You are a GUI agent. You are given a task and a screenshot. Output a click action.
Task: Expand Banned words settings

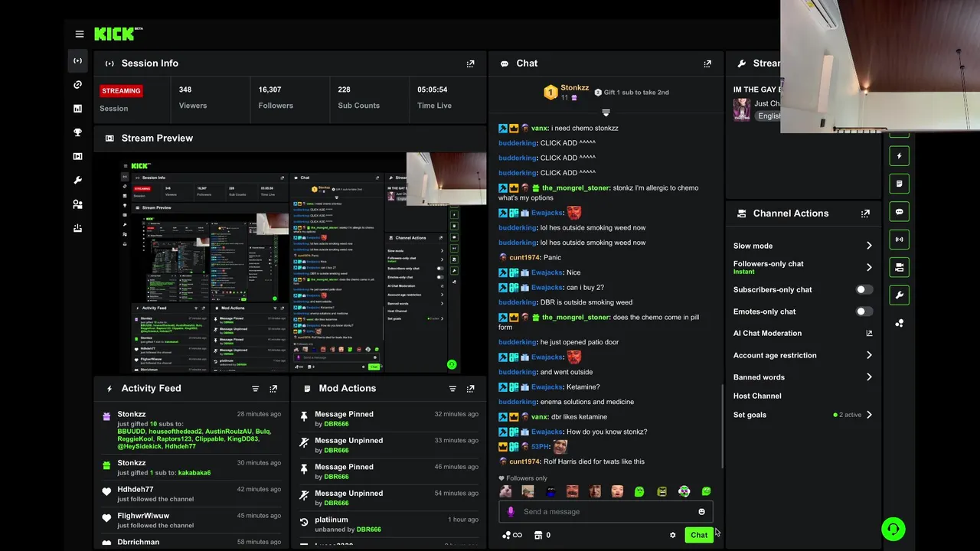tap(869, 377)
